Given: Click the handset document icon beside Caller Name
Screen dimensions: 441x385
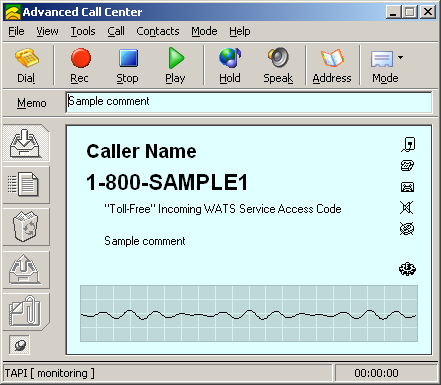Looking at the screenshot, I should point(408,144).
